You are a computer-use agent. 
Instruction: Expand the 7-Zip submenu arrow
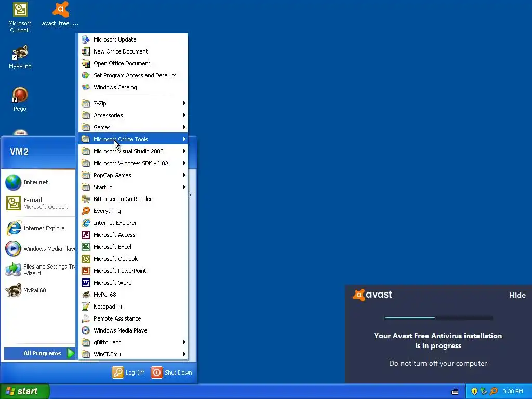184,103
